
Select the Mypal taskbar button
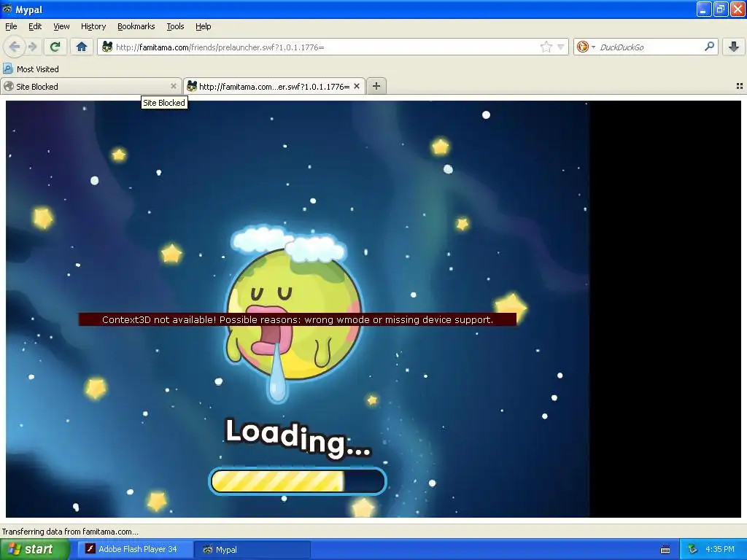click(252, 549)
